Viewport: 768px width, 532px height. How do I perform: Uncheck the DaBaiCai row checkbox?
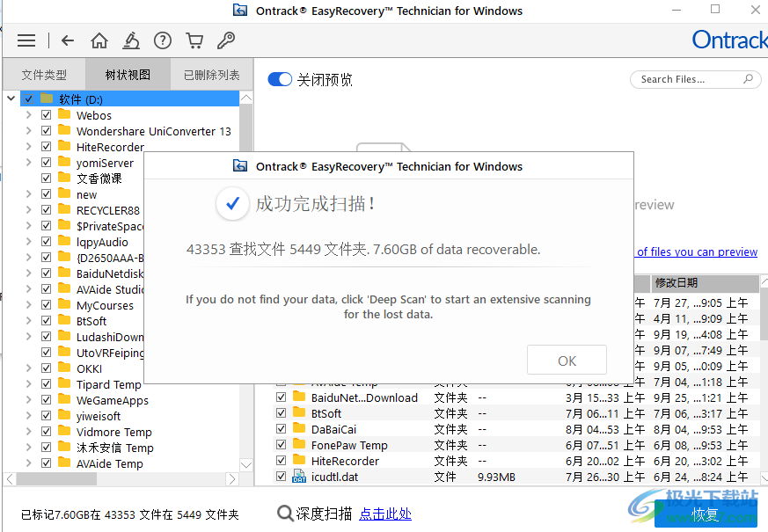click(282, 429)
